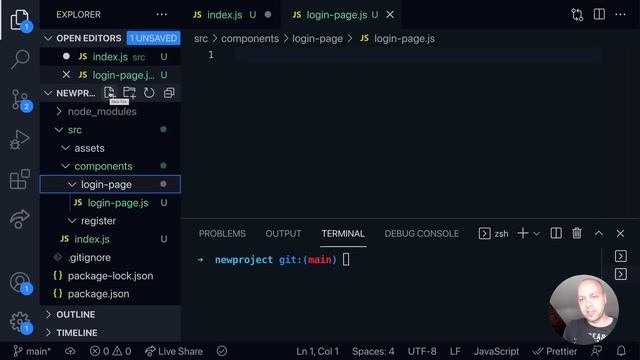Switch to the OUTPUT panel tab
This screenshot has height=360, width=640.
(x=283, y=233)
